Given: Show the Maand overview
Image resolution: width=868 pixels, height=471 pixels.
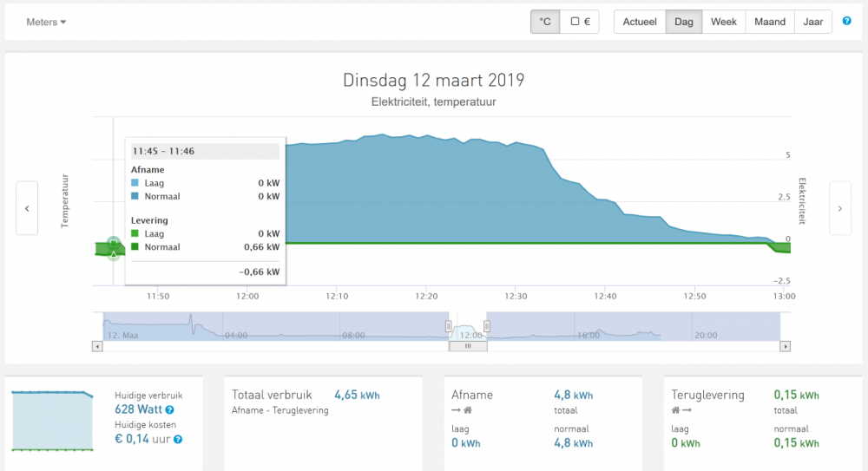Looking at the screenshot, I should click(x=770, y=22).
